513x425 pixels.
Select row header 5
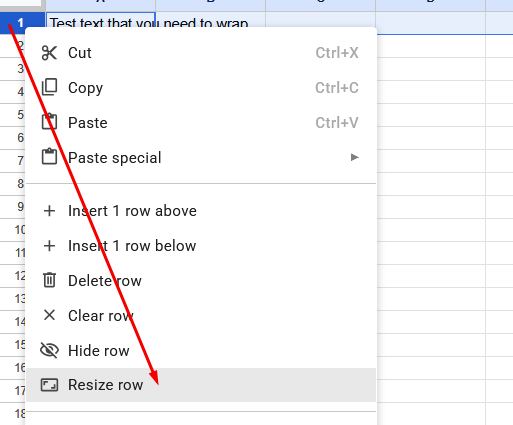tap(13, 115)
